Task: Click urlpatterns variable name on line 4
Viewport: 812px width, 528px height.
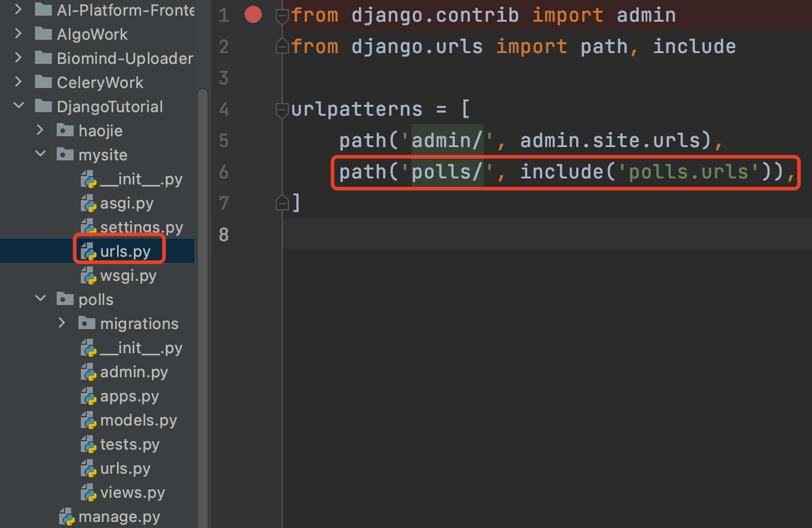Action: (357, 110)
